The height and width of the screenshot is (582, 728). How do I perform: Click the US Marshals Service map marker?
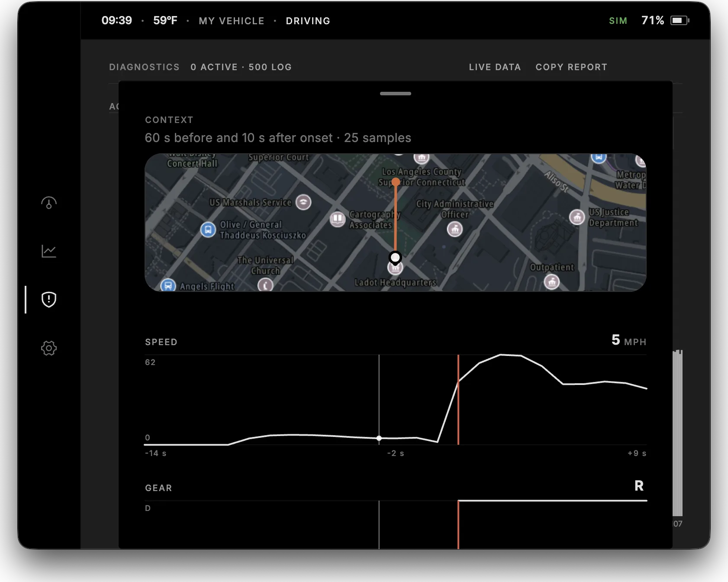coord(303,202)
